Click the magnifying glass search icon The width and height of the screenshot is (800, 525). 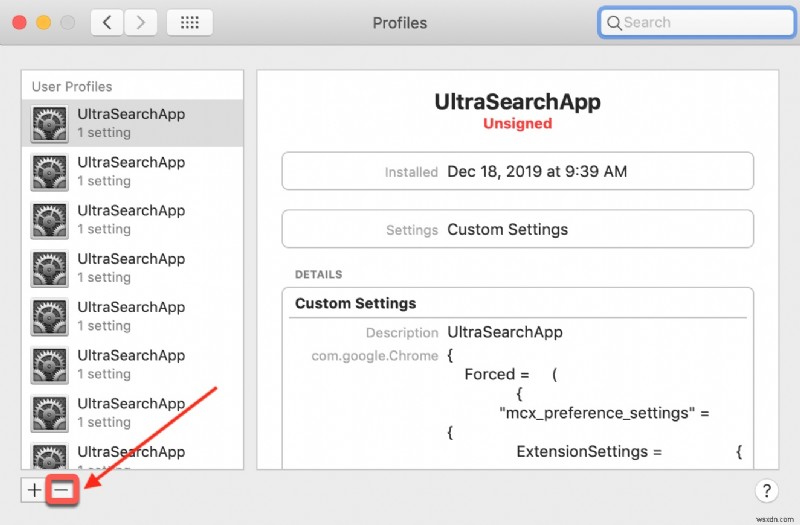(613, 22)
